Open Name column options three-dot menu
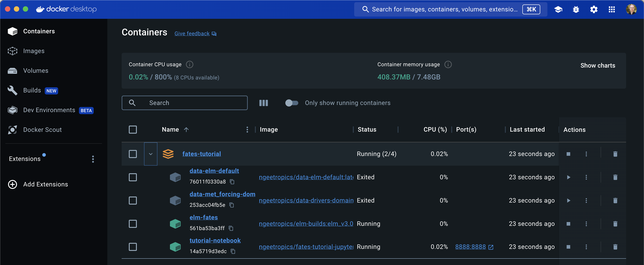This screenshot has height=265, width=644. pyautogui.click(x=247, y=129)
